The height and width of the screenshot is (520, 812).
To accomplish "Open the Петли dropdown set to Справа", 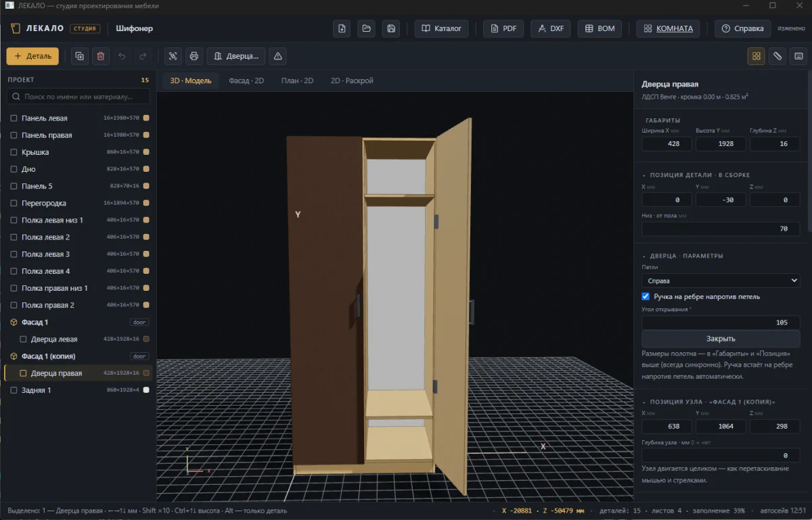I will [x=721, y=281].
